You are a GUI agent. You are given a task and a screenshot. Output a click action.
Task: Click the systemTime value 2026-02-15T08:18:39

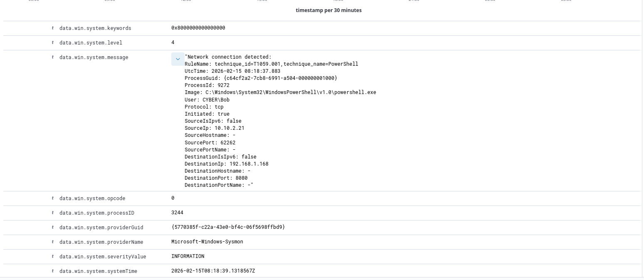[213, 271]
